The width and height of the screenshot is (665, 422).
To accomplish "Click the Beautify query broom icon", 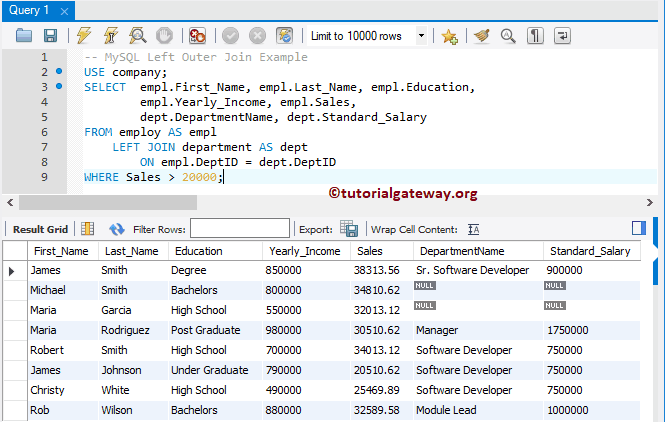I will [481, 36].
